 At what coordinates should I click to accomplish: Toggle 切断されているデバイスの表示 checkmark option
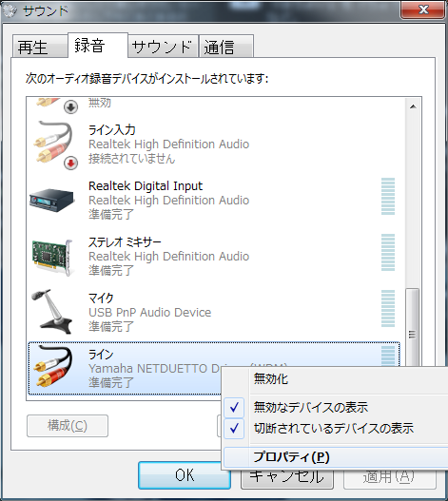[336, 428]
